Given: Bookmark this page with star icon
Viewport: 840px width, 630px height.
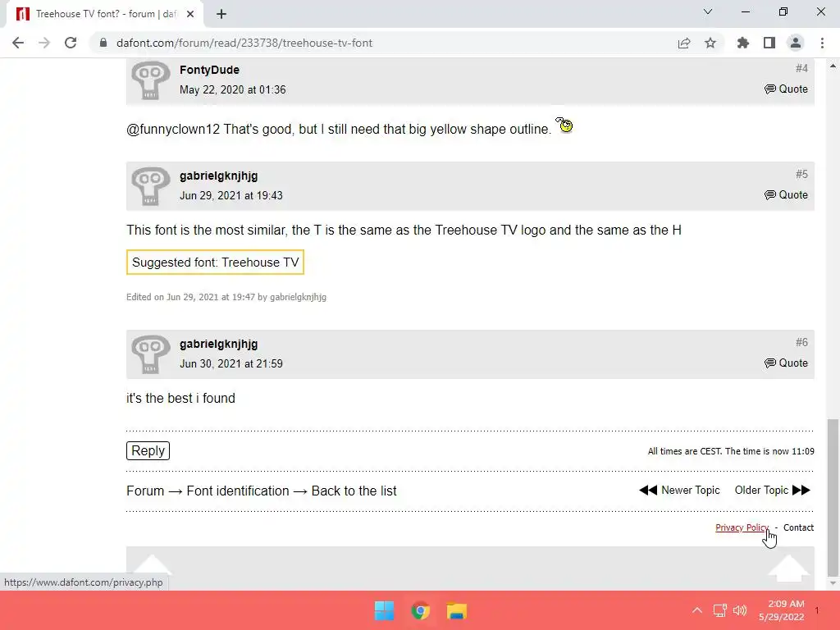Looking at the screenshot, I should click(710, 43).
